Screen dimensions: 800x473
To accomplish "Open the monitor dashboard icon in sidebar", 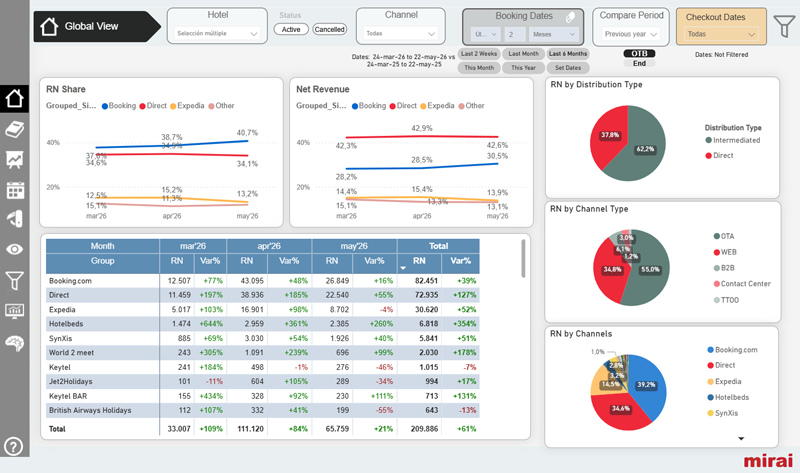I will tap(14, 310).
